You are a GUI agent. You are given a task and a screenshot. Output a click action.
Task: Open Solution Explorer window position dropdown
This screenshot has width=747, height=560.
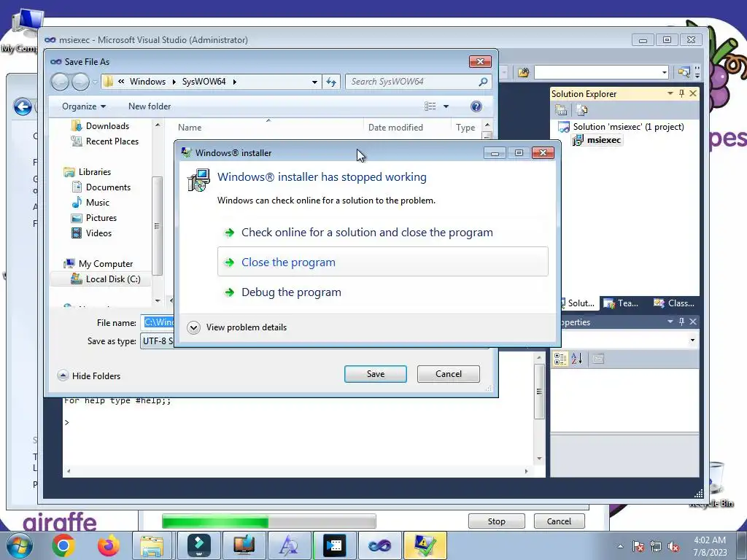click(x=670, y=94)
